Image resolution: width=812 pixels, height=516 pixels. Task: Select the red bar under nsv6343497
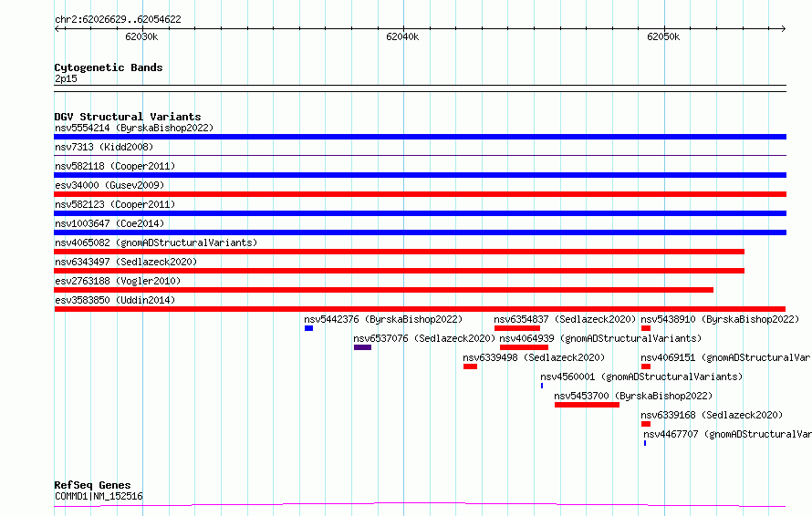point(400,271)
